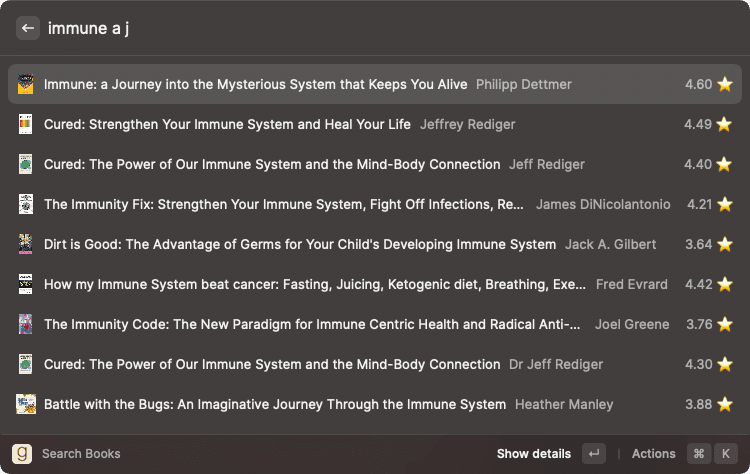Click the Battle with the Bugs cover
Viewport: 750px width, 474px height.
26,404
